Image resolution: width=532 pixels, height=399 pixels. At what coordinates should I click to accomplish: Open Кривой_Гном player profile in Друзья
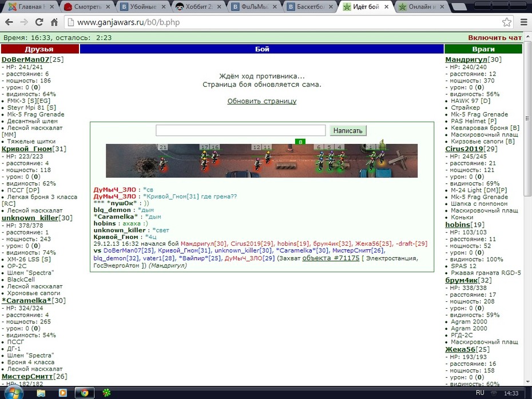[x=27, y=149]
